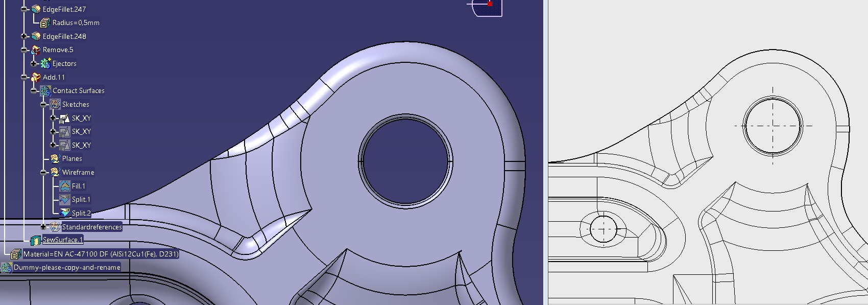Click the Radius=0,5mm parameter icon
The height and width of the screenshot is (305, 868).
pos(45,22)
